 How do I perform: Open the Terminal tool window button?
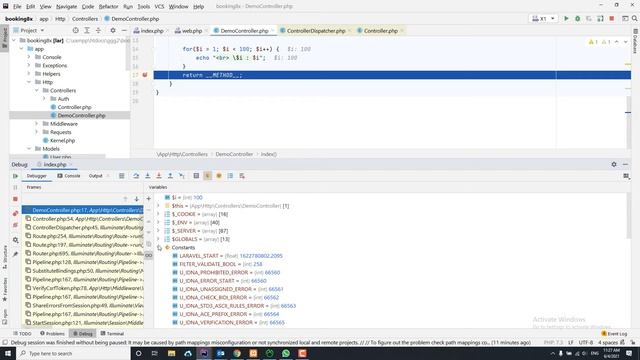(112, 333)
